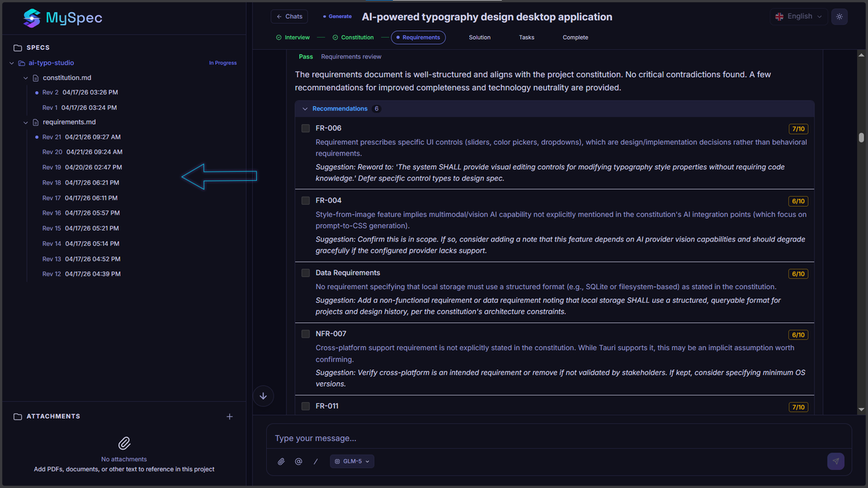Click the ai-typo-studio folder icon
868x488 pixels.
[x=21, y=63]
